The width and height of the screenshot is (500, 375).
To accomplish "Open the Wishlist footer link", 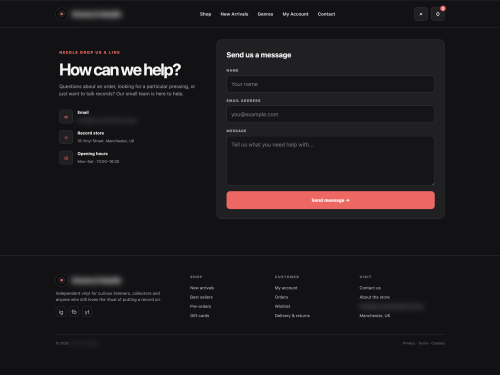I will point(282,306).
